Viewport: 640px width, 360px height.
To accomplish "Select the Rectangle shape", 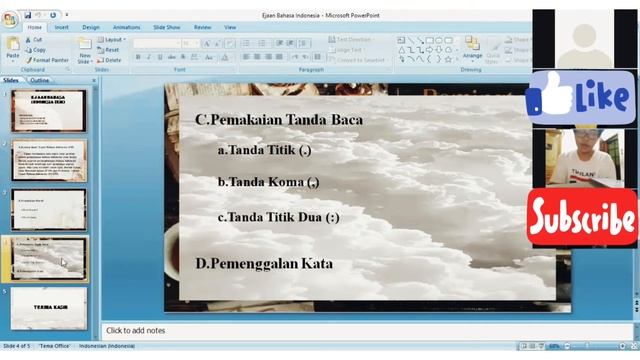I will (430, 40).
